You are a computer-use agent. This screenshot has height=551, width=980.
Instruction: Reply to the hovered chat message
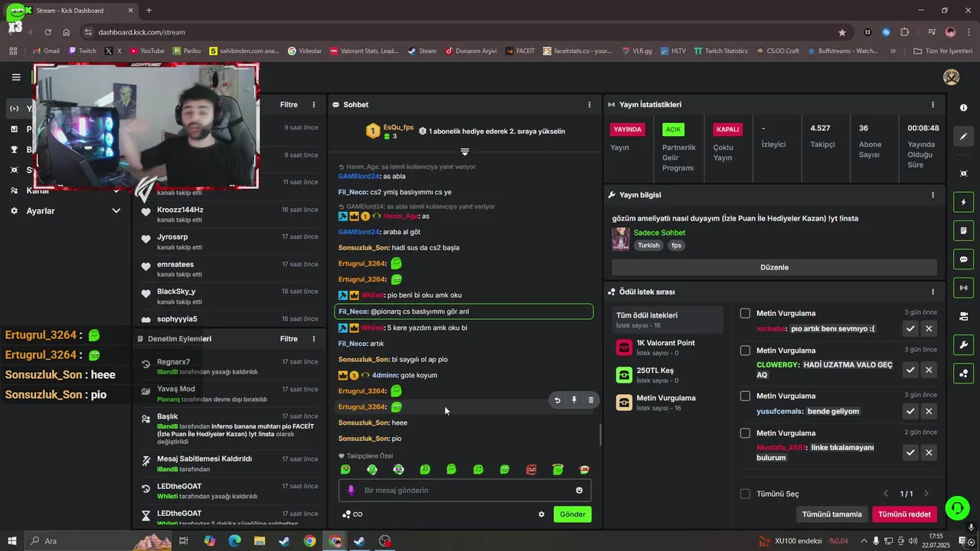(557, 400)
